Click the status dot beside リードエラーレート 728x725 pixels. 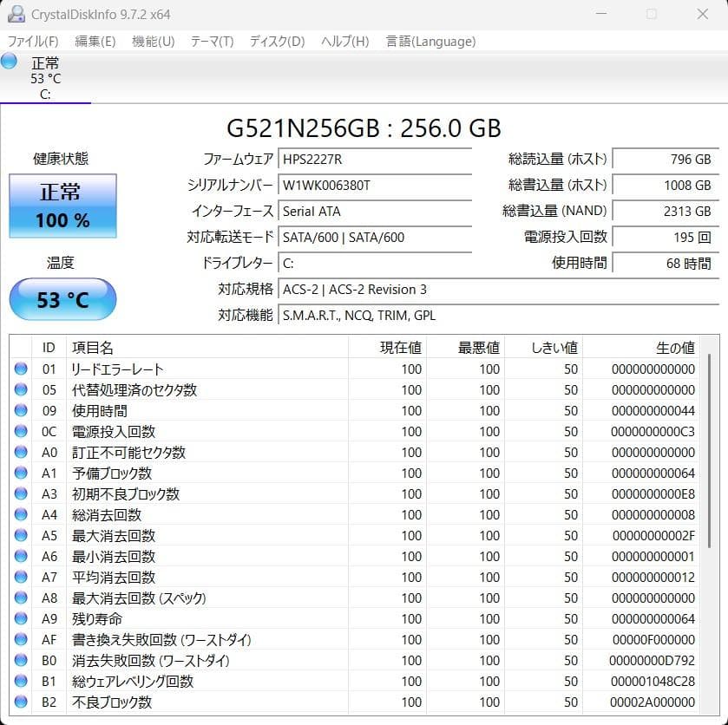pos(20,369)
